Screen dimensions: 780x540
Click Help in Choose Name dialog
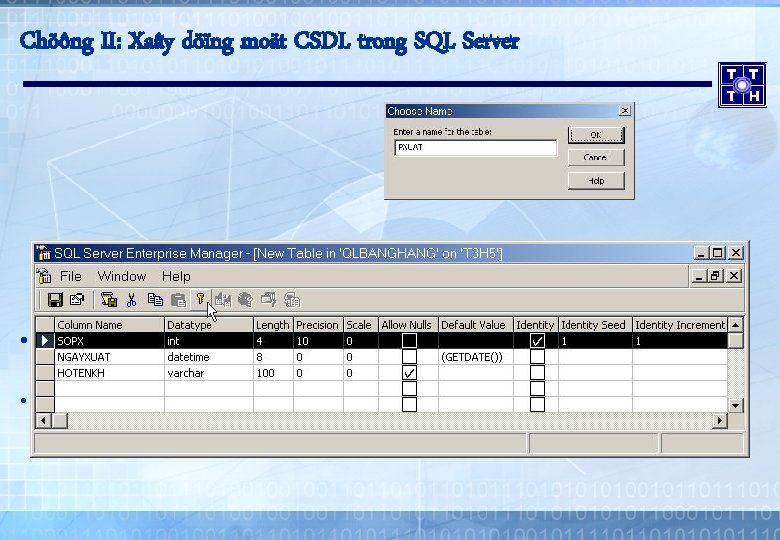pos(596,180)
